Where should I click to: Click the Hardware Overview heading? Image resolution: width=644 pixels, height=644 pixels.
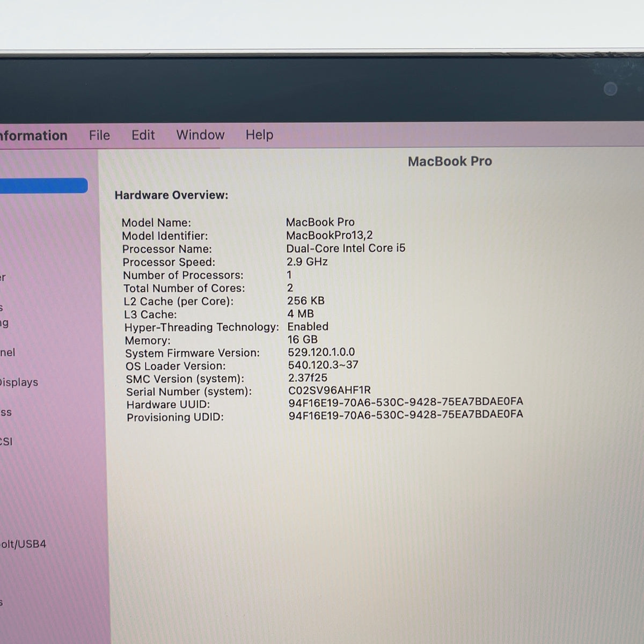[x=171, y=195]
